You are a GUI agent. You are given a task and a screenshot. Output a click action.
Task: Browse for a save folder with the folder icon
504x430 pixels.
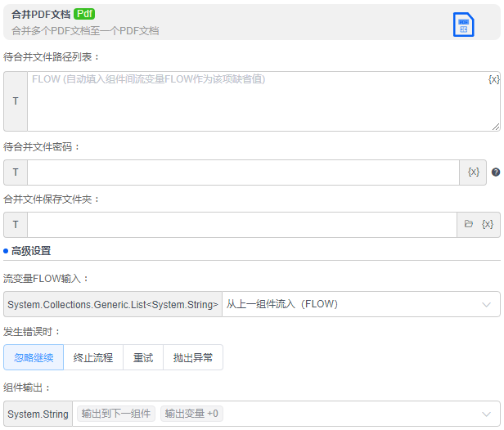469,224
